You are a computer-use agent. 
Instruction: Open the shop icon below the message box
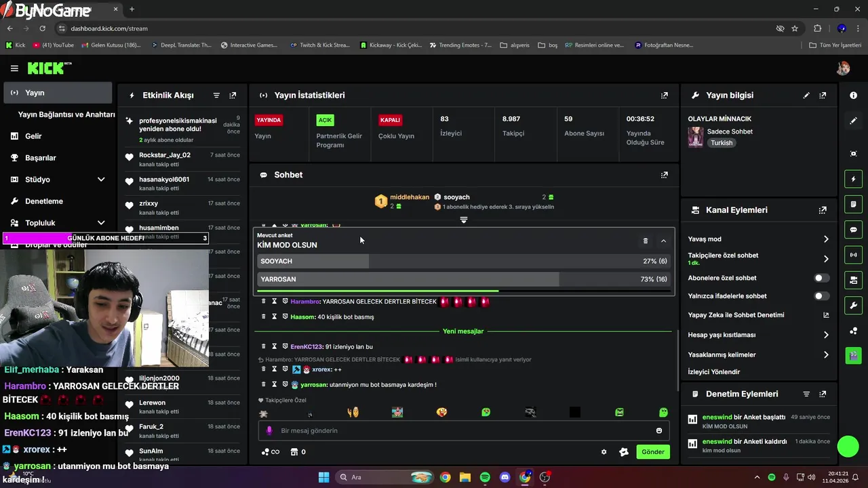(x=294, y=452)
